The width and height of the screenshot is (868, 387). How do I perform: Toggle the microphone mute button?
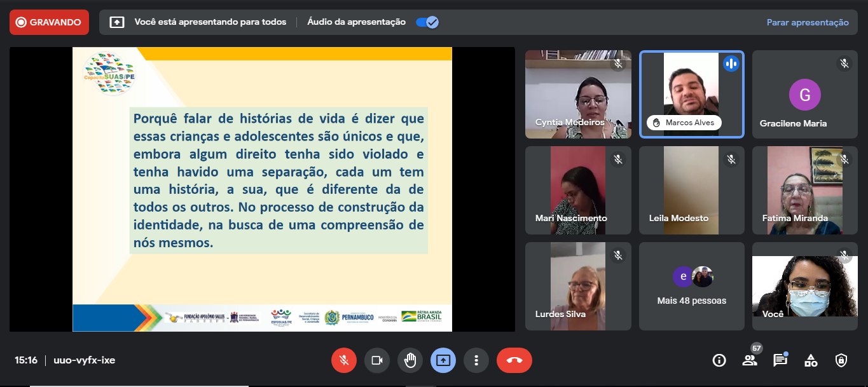click(x=343, y=360)
